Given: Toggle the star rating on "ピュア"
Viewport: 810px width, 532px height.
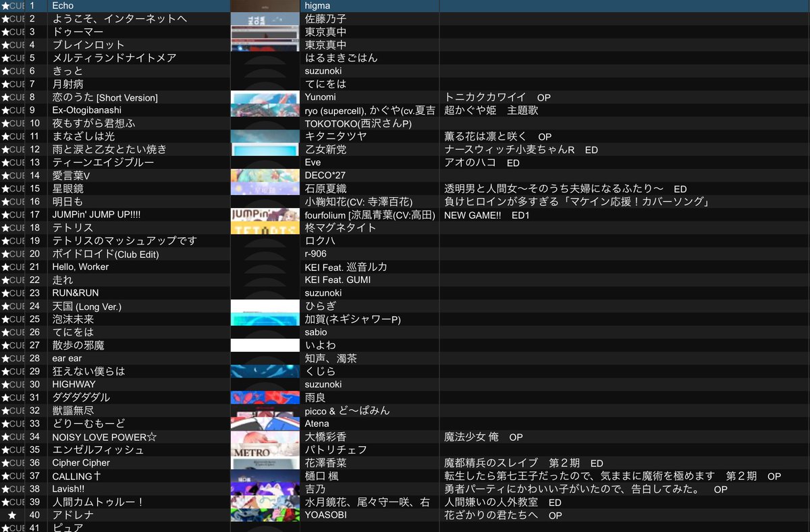Looking at the screenshot, I should click(x=5, y=527).
